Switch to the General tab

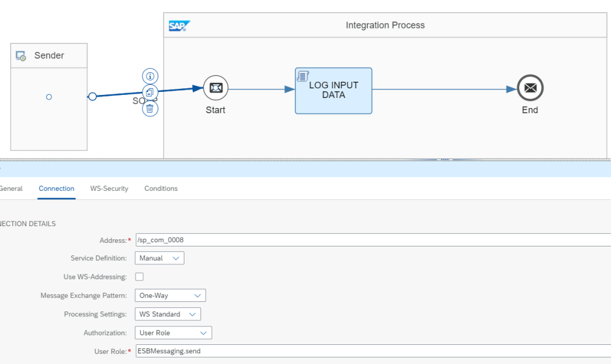tap(11, 189)
